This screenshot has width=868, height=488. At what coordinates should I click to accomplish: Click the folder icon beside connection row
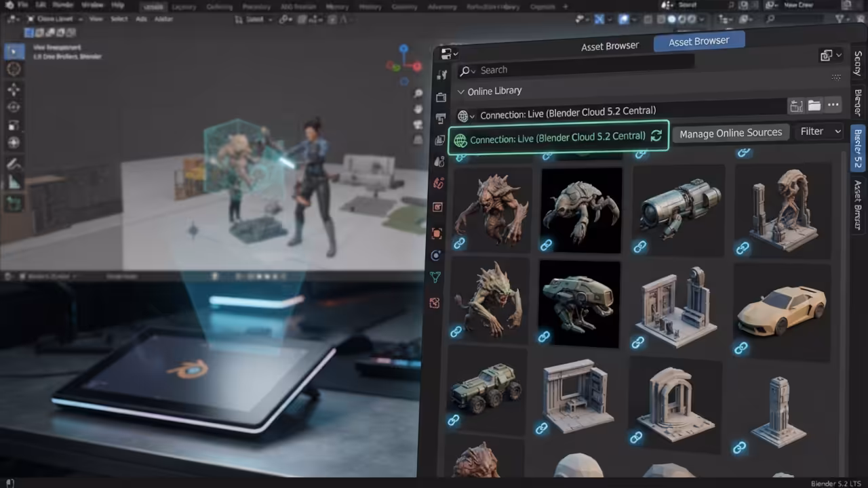[814, 105]
